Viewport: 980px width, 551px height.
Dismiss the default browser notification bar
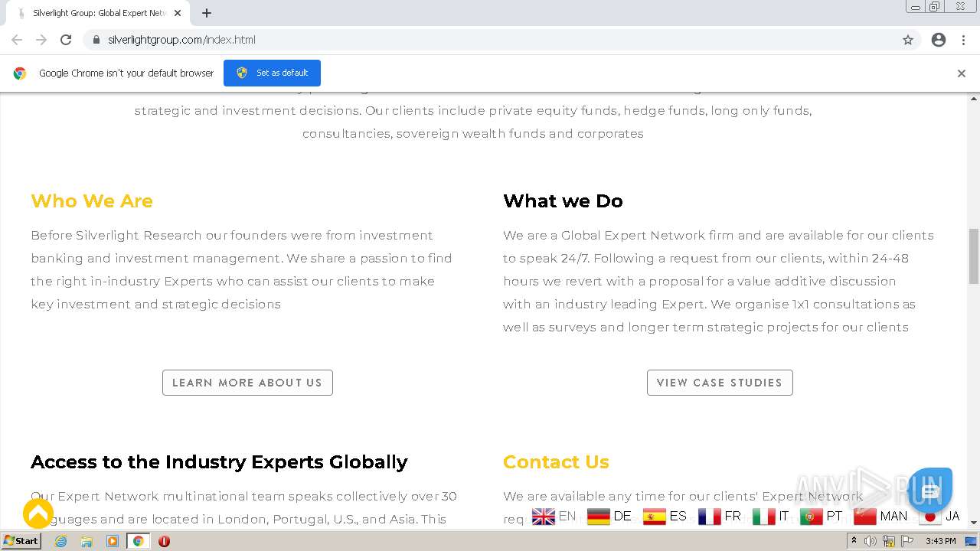[962, 73]
